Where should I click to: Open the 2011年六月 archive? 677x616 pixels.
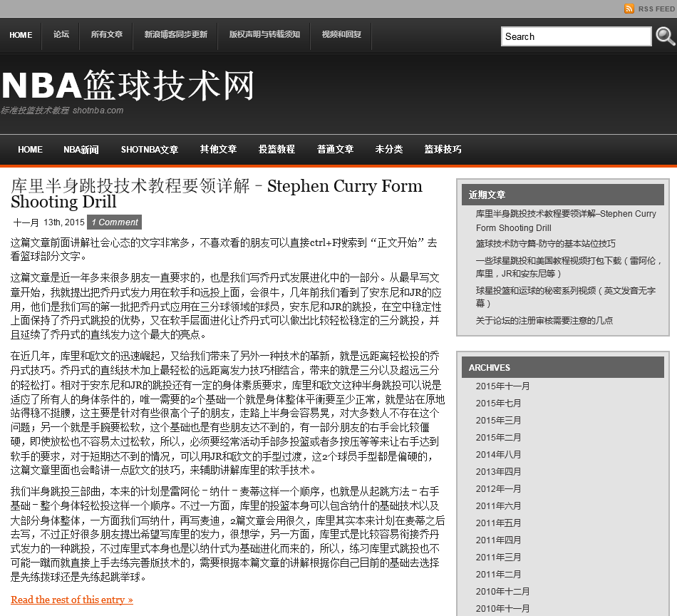(498, 505)
